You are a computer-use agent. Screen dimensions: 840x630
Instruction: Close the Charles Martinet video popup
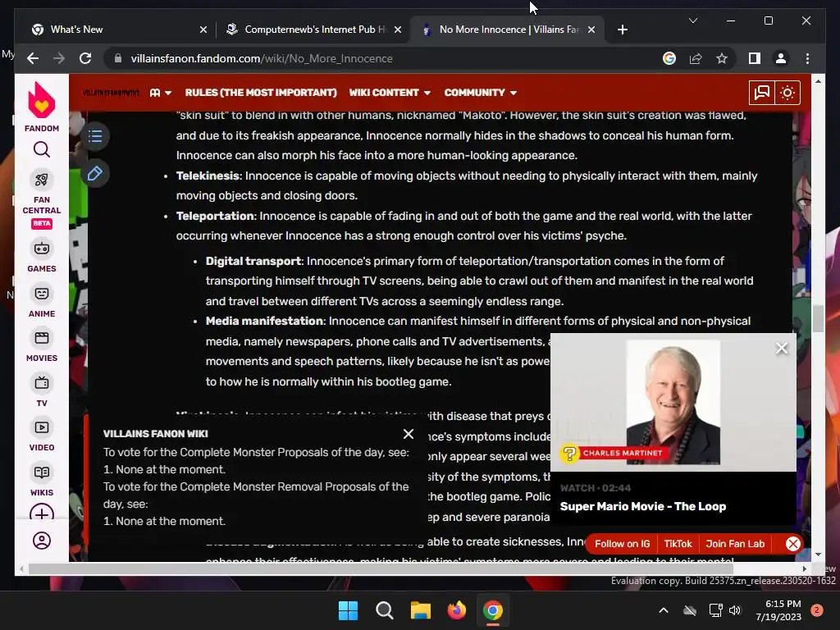pyautogui.click(x=782, y=349)
